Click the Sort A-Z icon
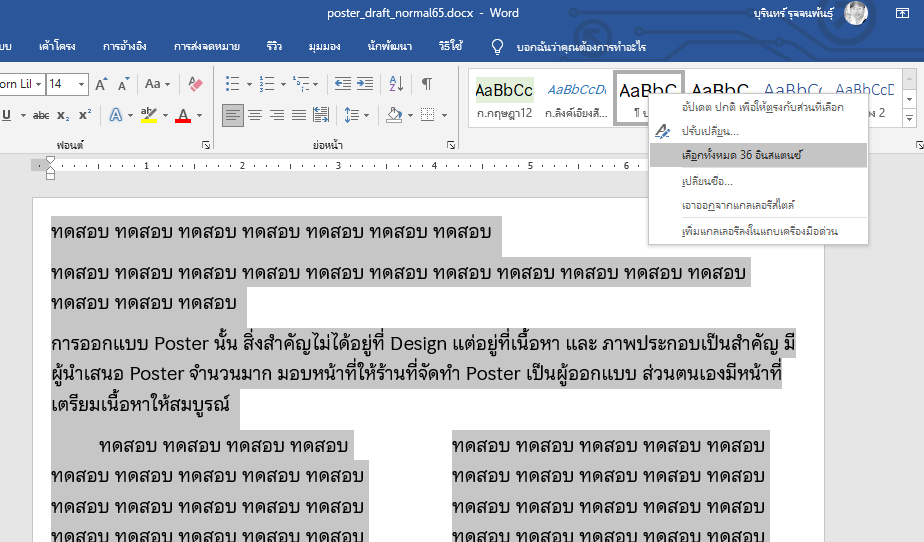 click(x=396, y=85)
